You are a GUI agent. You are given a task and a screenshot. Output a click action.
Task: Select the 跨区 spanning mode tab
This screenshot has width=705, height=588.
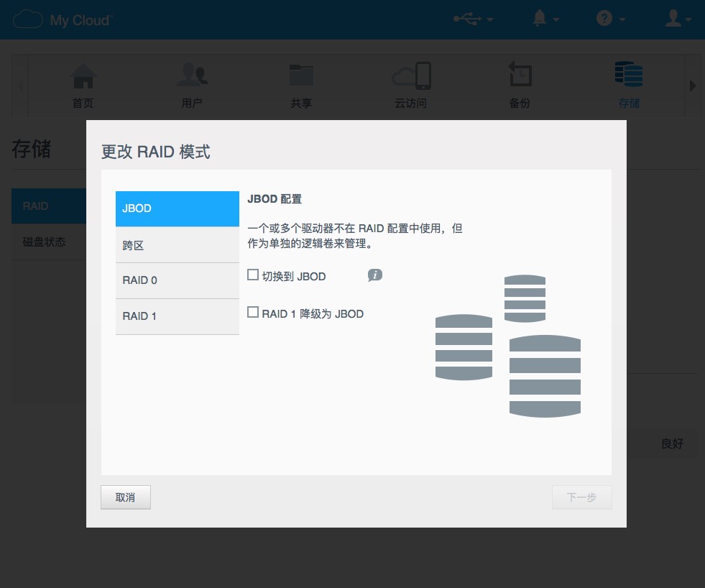(178, 244)
